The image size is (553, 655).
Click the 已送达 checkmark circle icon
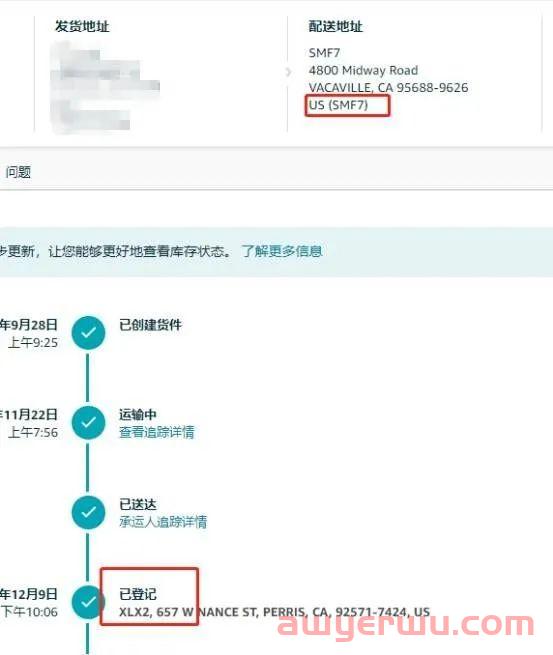[x=88, y=512]
